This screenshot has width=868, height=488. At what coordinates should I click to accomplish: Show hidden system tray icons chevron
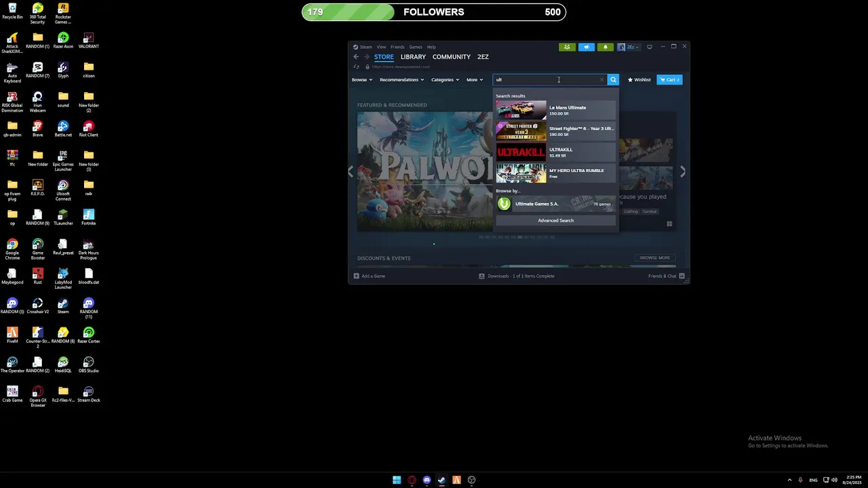tap(789, 480)
